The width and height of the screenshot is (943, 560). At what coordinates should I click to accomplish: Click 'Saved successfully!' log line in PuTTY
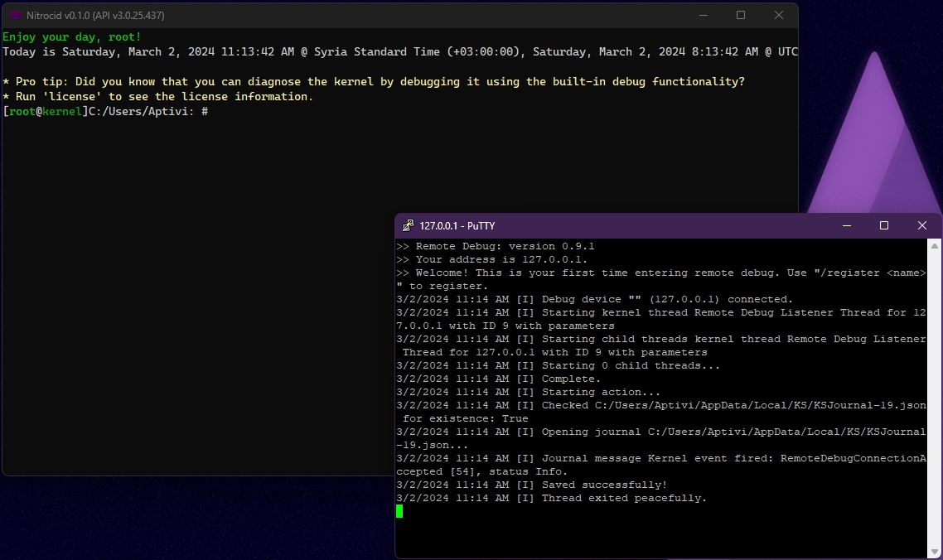point(604,485)
